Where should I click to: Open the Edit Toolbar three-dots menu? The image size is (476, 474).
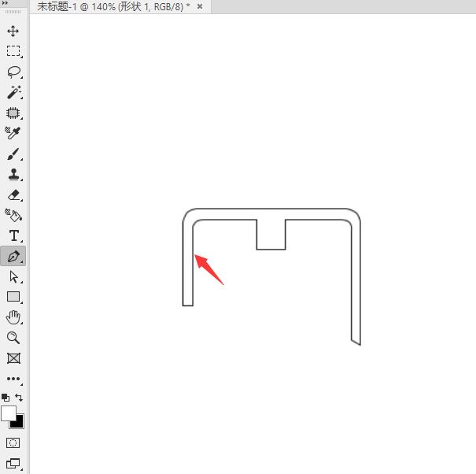(13, 379)
